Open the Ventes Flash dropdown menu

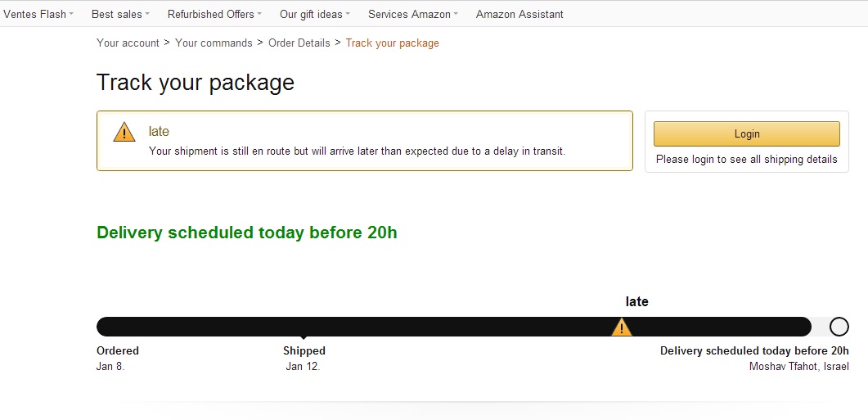pyautogui.click(x=38, y=14)
